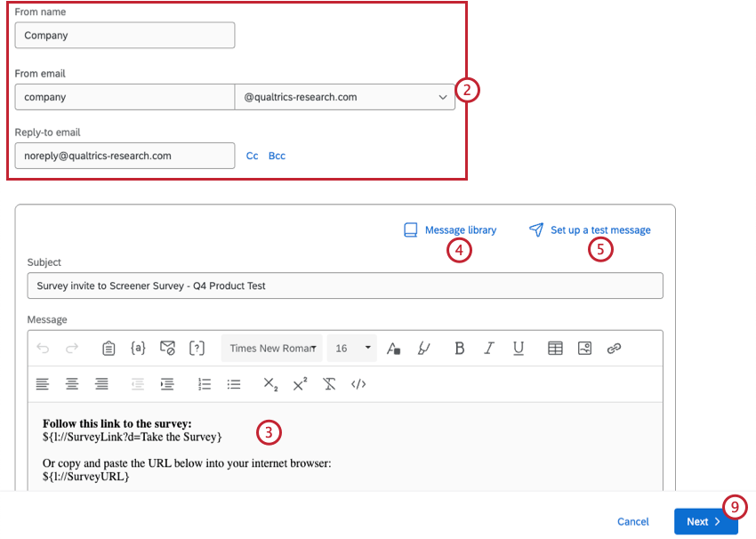
Task: Insert an image into the message body
Action: (x=583, y=349)
